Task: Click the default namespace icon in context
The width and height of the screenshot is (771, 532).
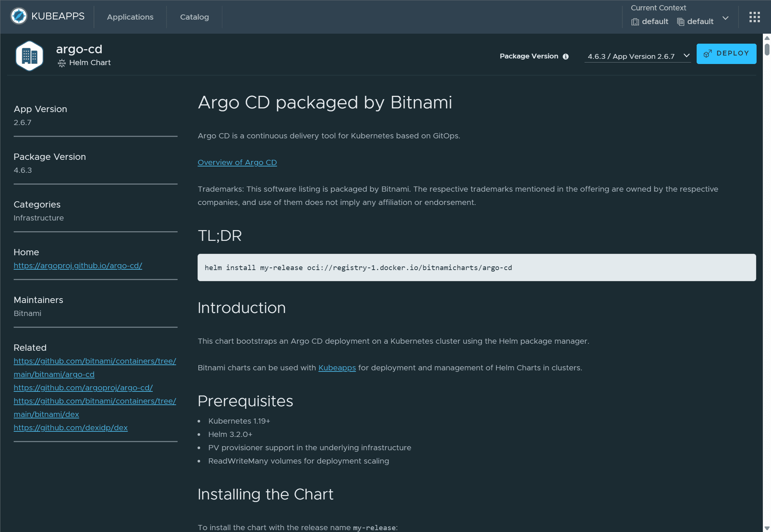Action: click(x=681, y=22)
